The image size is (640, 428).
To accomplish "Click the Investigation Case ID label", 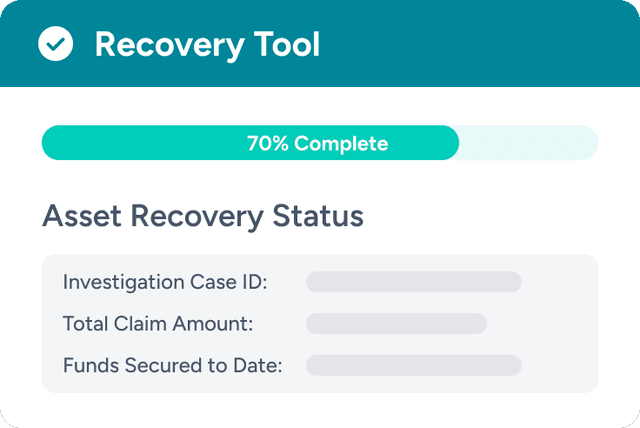I will point(165,282).
